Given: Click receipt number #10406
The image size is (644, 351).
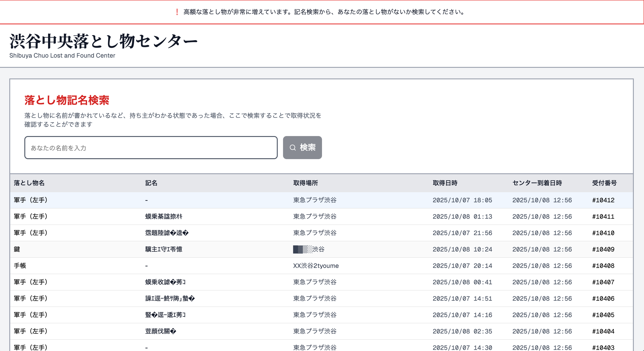Looking at the screenshot, I should (x=603, y=298).
